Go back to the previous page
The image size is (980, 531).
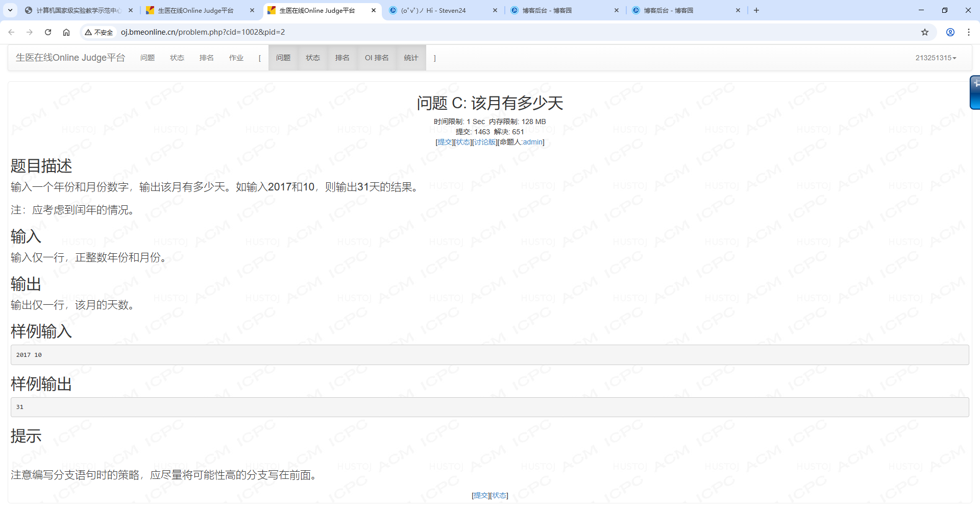[x=11, y=32]
